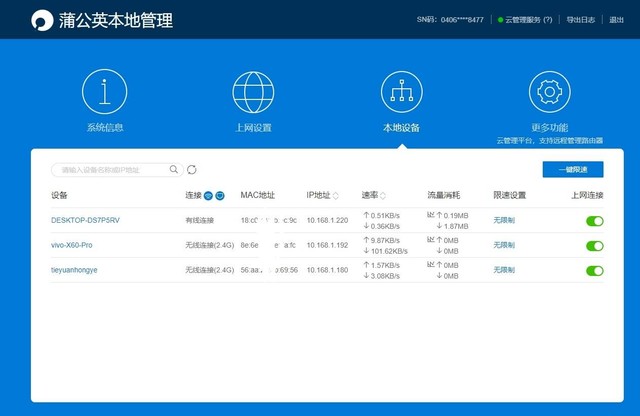Viewport: 640px width, 416px height.
Task: Disable internet for DESKTOP-DS7P5RV
Action: (x=594, y=220)
